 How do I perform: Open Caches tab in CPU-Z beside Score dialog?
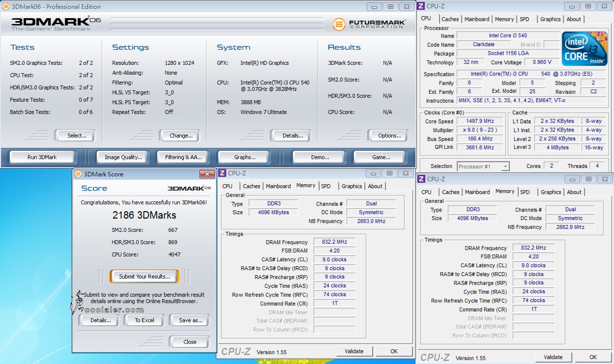click(251, 186)
